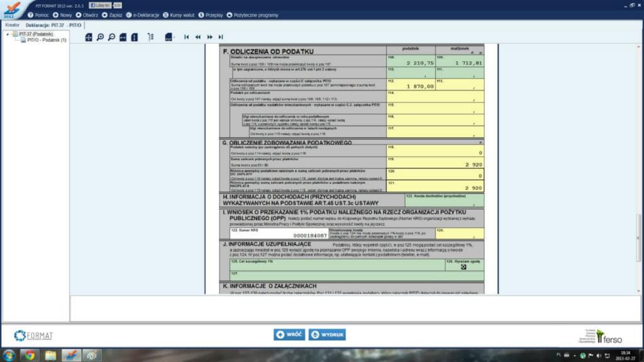Click the WRÓĆ button

click(x=290, y=334)
